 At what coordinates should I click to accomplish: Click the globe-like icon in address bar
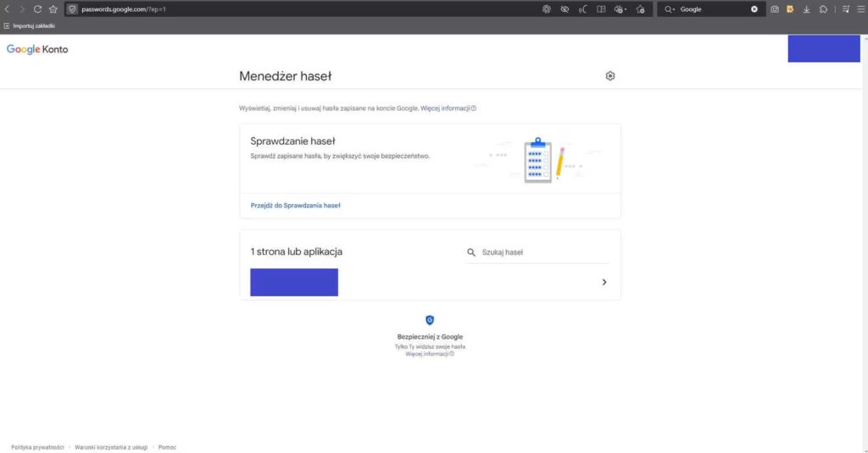[547, 9]
